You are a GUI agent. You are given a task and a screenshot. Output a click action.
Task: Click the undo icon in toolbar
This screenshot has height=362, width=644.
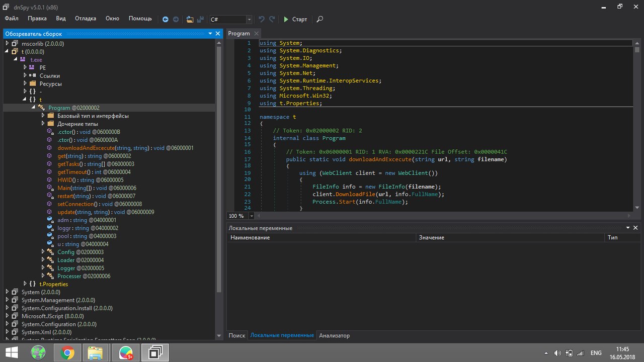(261, 19)
